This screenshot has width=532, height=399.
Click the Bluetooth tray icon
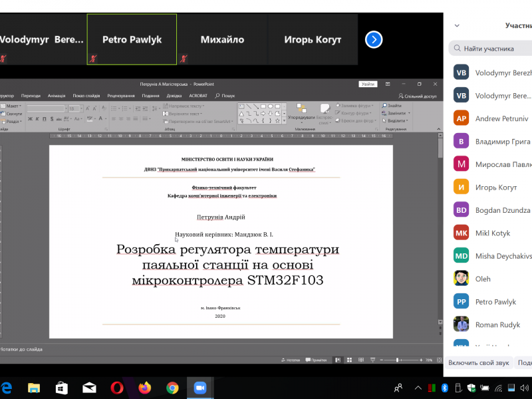tap(446, 388)
